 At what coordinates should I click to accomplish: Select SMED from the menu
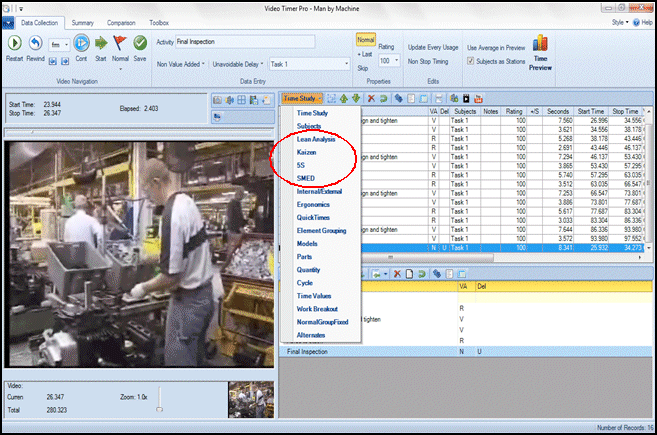305,178
